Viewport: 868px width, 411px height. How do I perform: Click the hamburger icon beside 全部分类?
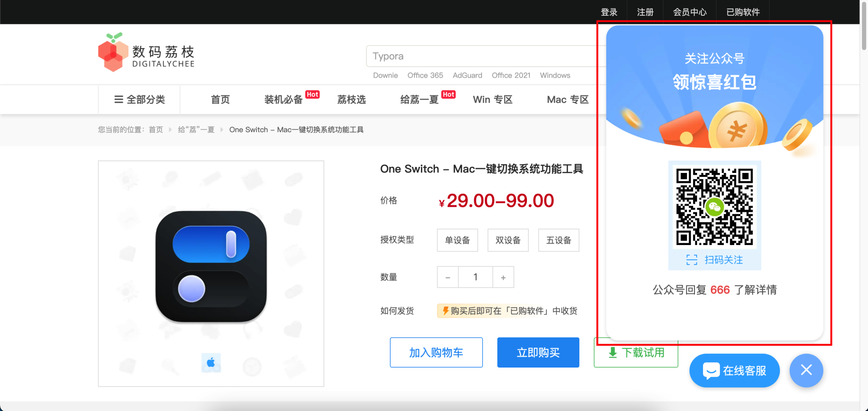click(x=119, y=99)
